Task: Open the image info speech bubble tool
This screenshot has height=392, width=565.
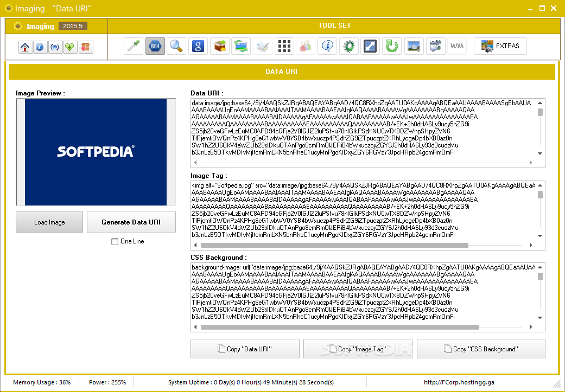Action: (327, 46)
